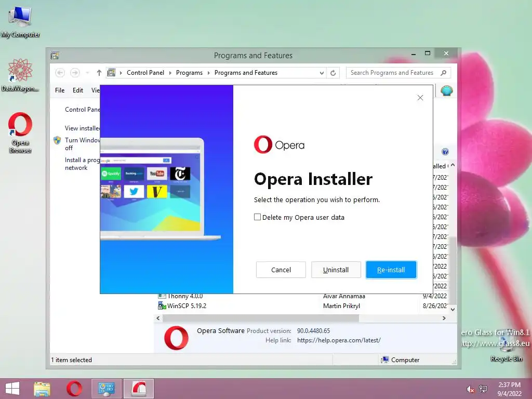
Task: Click the muted volume tray icon
Action: pyautogui.click(x=470, y=389)
